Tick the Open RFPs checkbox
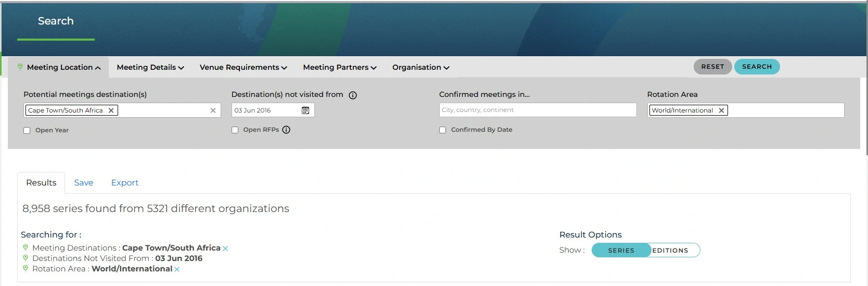 coord(235,130)
